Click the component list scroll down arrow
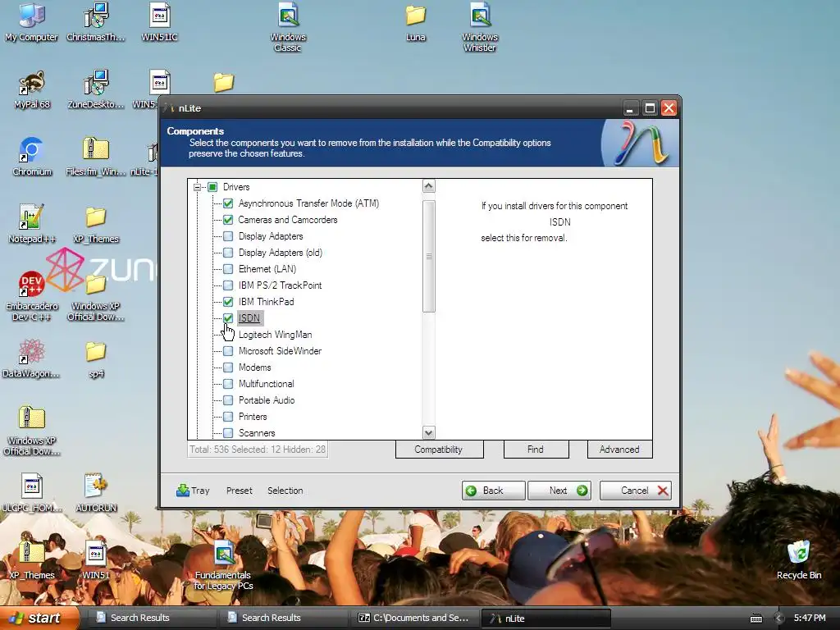This screenshot has height=630, width=840. click(428, 432)
